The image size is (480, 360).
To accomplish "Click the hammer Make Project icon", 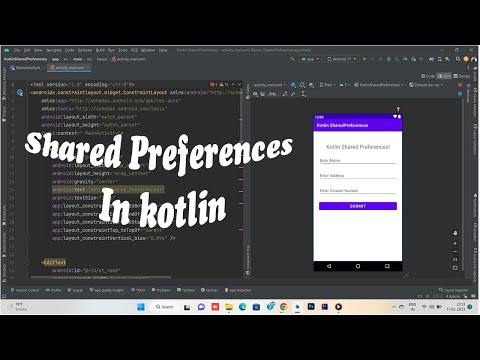I will coord(292,59).
